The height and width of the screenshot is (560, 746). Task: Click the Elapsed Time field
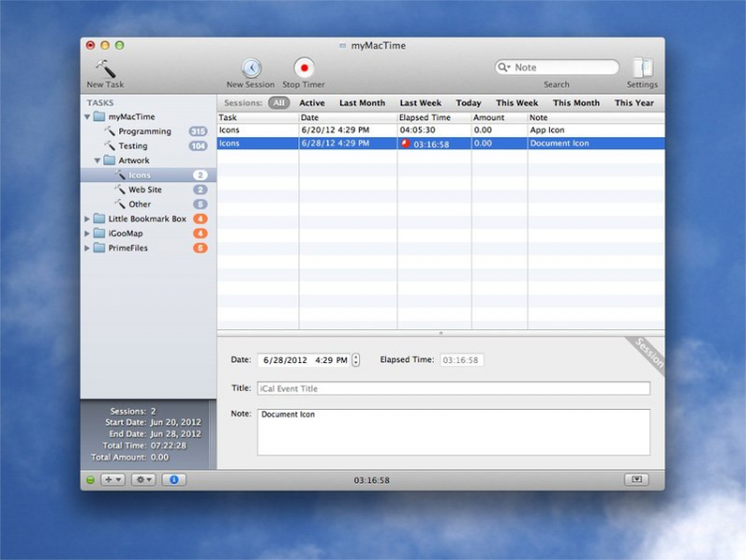[462, 360]
